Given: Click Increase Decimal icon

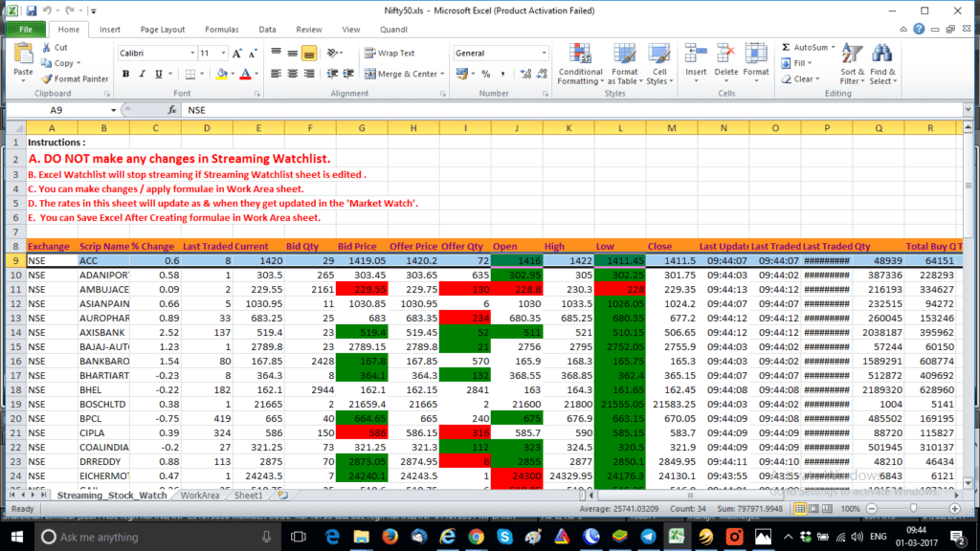Looking at the screenshot, I should 525,74.
